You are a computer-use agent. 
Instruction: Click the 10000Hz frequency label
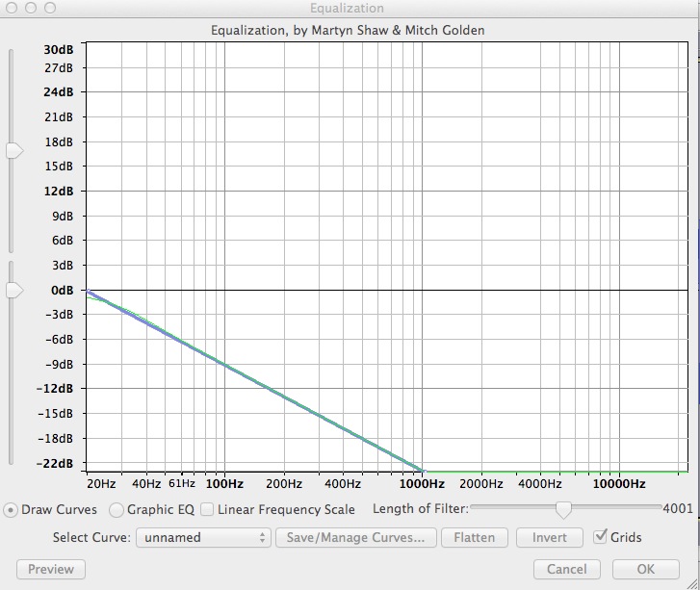point(619,484)
